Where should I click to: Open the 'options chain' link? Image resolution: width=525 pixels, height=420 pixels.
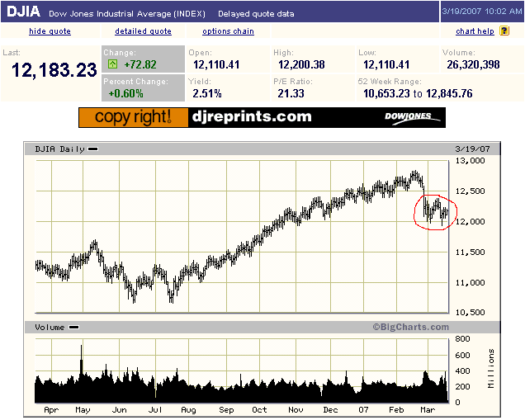228,31
